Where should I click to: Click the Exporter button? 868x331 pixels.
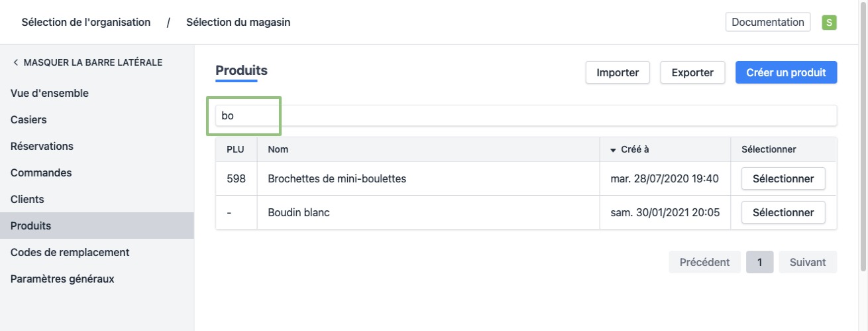[692, 73]
